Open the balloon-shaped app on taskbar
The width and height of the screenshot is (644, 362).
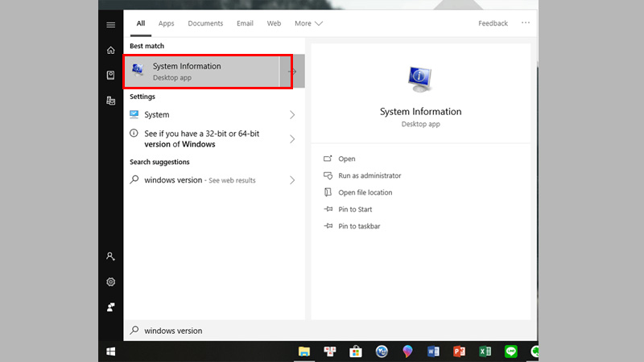[407, 352]
